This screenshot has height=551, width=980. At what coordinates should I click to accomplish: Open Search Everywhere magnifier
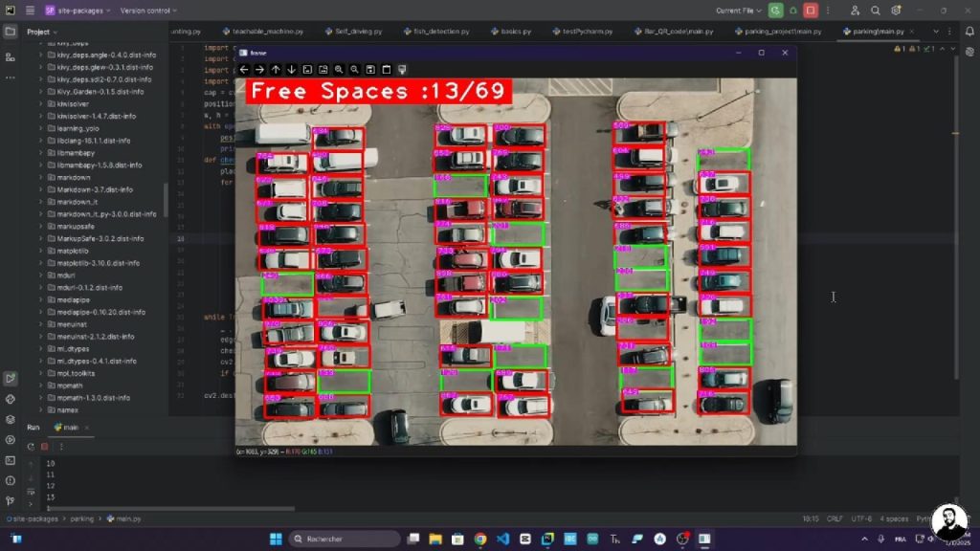click(x=876, y=11)
